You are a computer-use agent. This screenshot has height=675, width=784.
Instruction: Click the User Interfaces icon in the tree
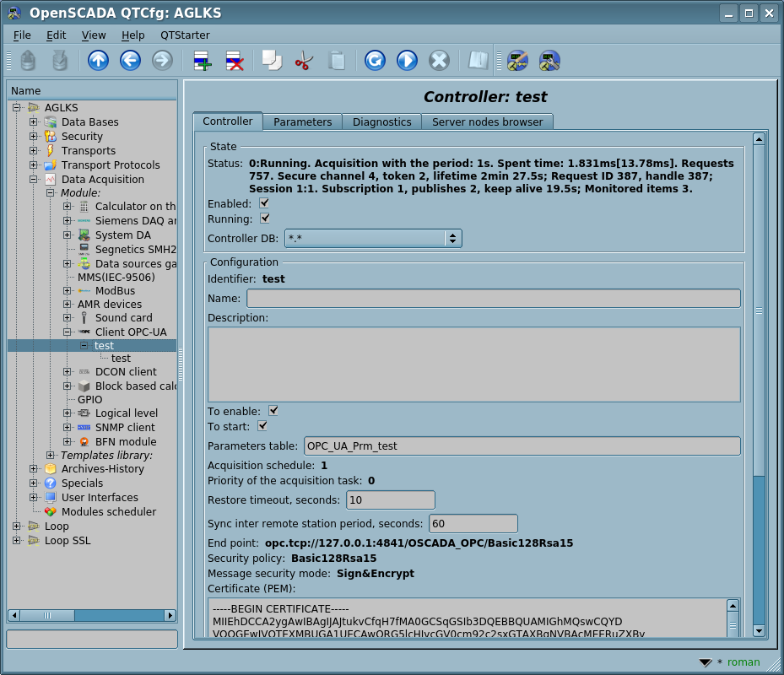(51, 497)
